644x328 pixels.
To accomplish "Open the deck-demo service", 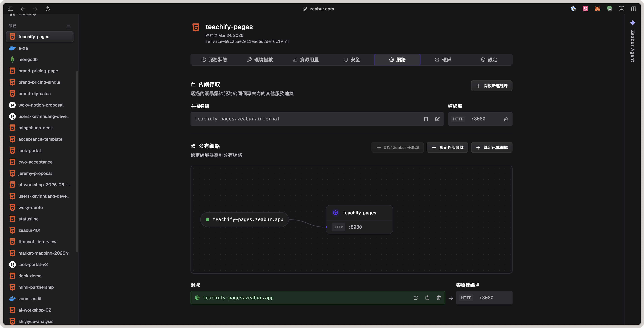I will tap(40, 276).
